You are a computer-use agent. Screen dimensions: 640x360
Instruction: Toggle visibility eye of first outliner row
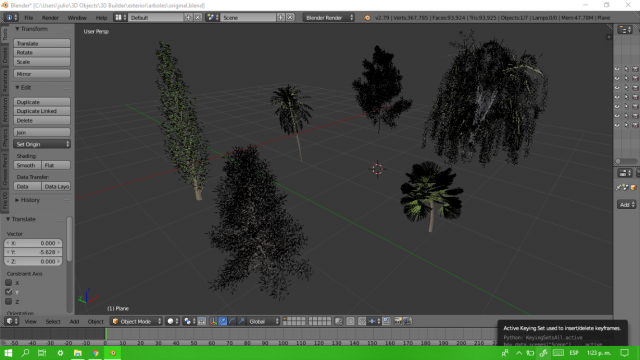pos(617,69)
